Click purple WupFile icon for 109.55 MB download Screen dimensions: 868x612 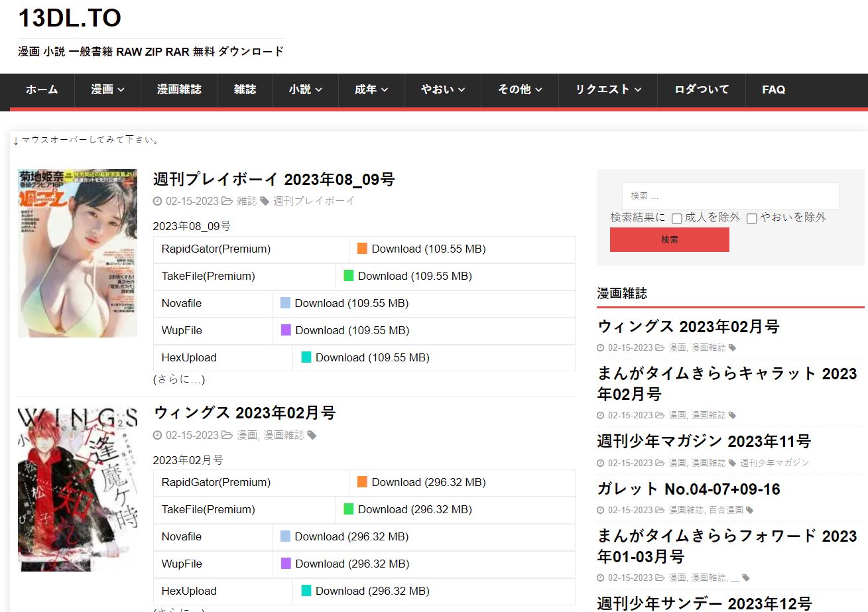[x=286, y=330]
